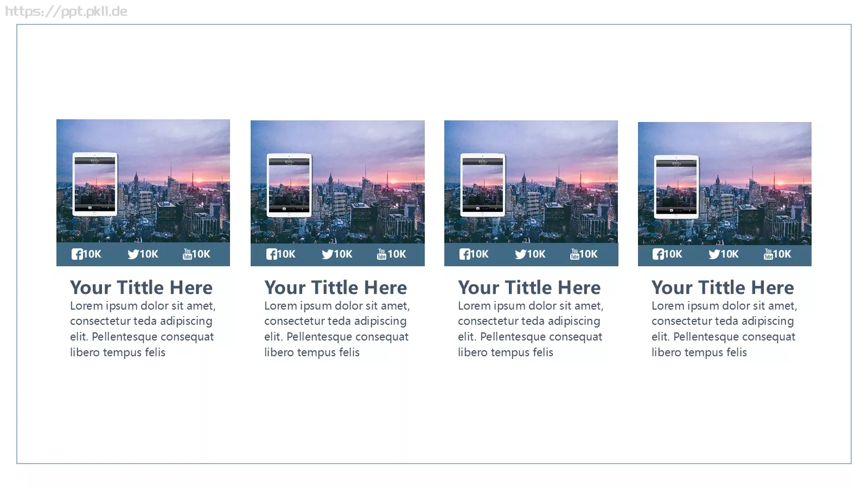Click the 10K count beside Twitter, fourth card

pyautogui.click(x=730, y=254)
